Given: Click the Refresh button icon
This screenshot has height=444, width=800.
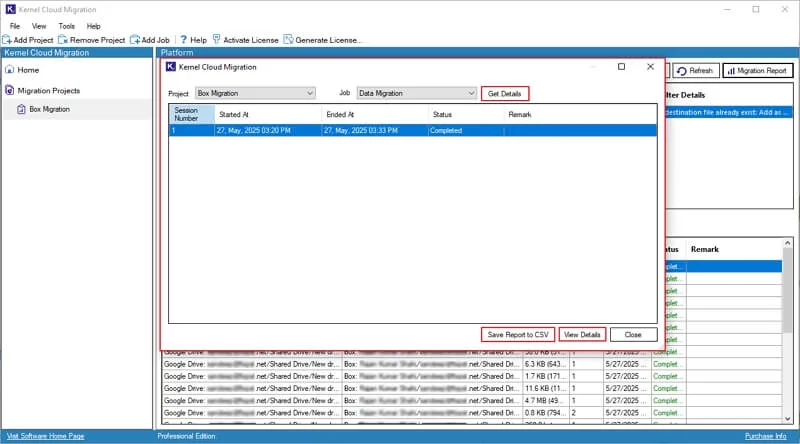Looking at the screenshot, I should 682,71.
